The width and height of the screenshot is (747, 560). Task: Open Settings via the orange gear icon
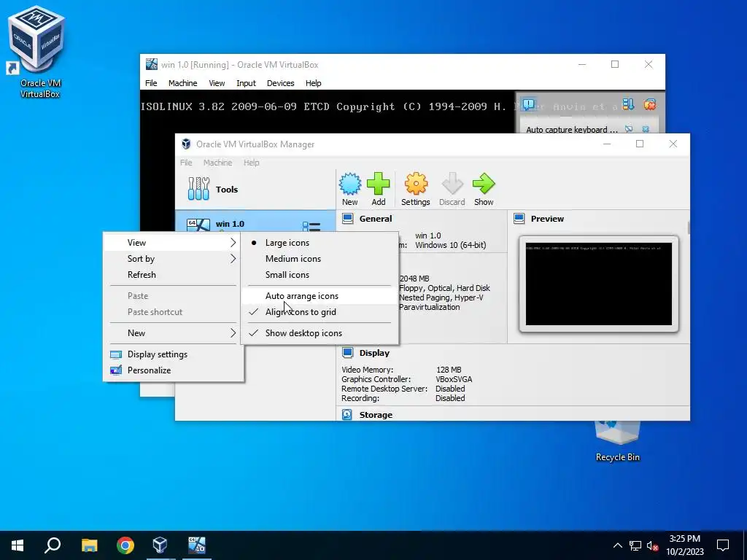click(x=415, y=184)
